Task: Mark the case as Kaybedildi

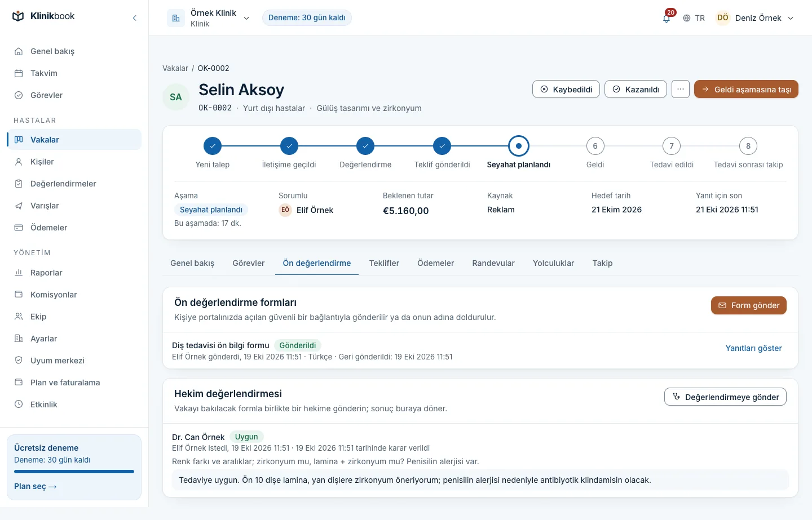Action: 566,89
